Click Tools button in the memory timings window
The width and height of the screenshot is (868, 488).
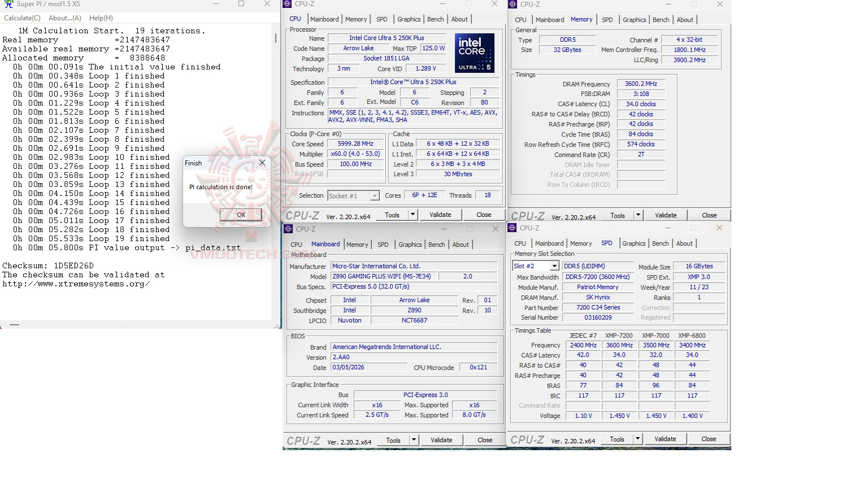[x=618, y=215]
